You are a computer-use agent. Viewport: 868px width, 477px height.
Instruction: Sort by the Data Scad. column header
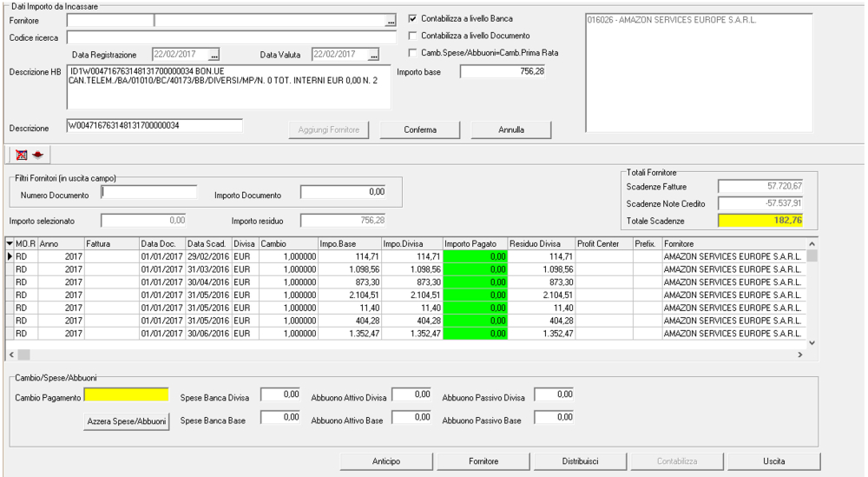point(207,244)
